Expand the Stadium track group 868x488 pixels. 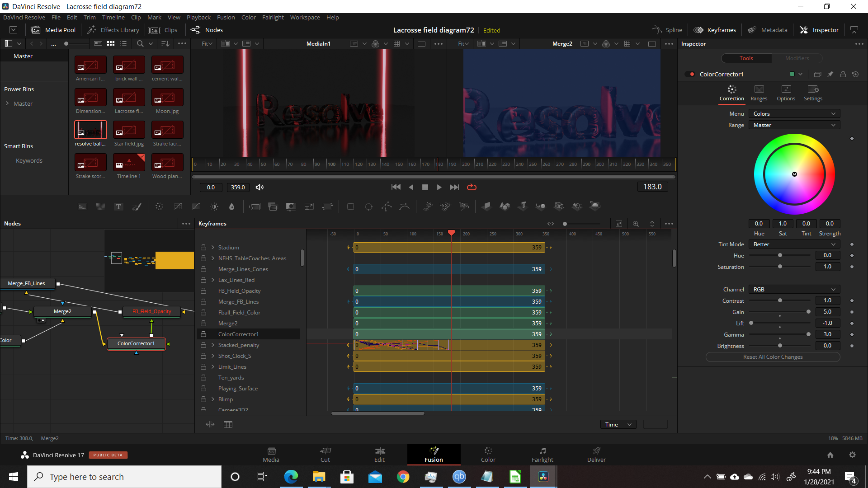(213, 248)
